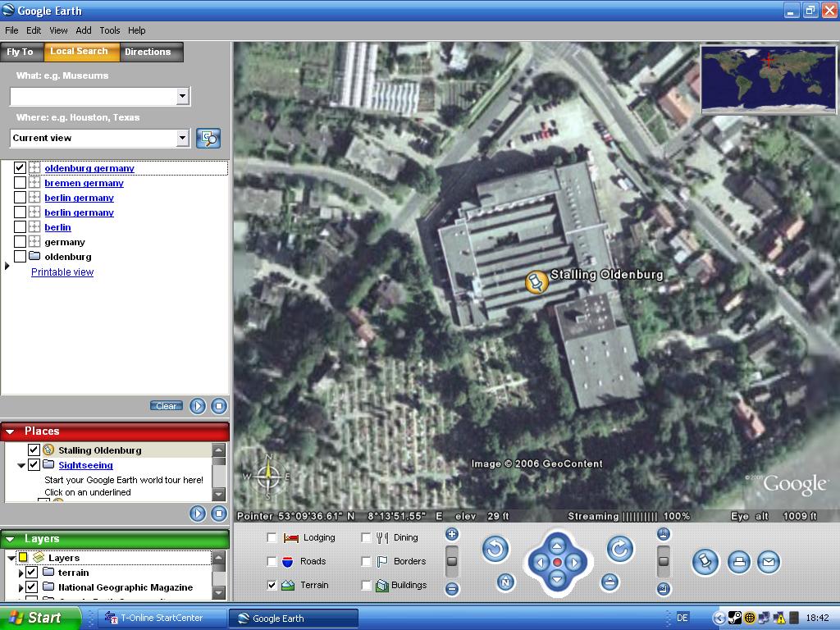
Task: Check the bremen germany result checkbox
Action: tap(20, 183)
